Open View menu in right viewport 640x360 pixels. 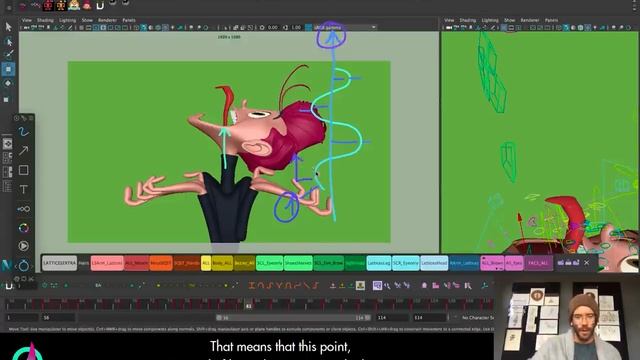tap(449, 20)
